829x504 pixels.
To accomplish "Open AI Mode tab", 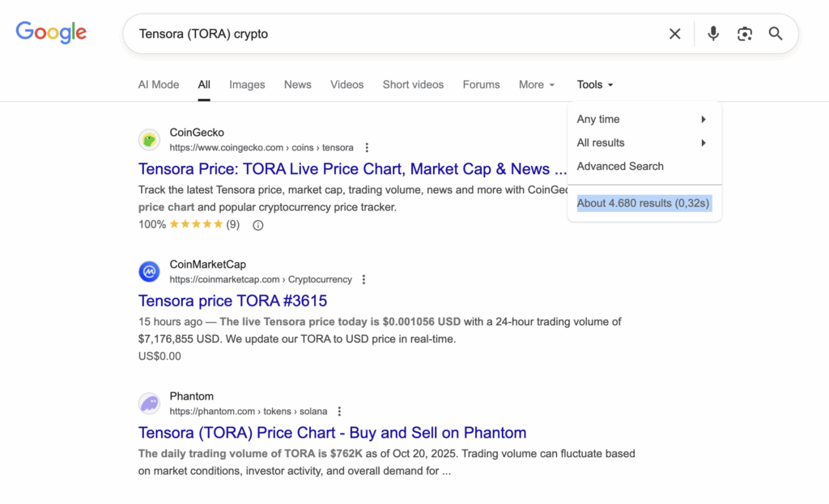I will click(x=159, y=85).
